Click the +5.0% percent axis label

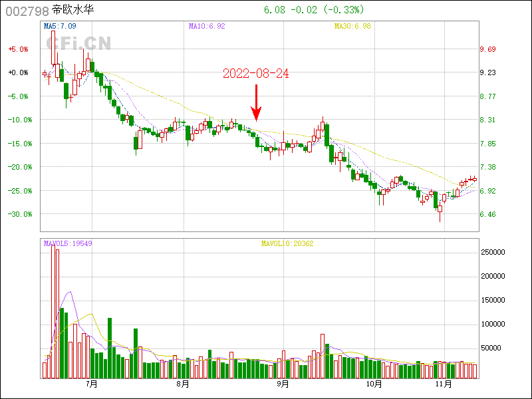tap(18, 49)
